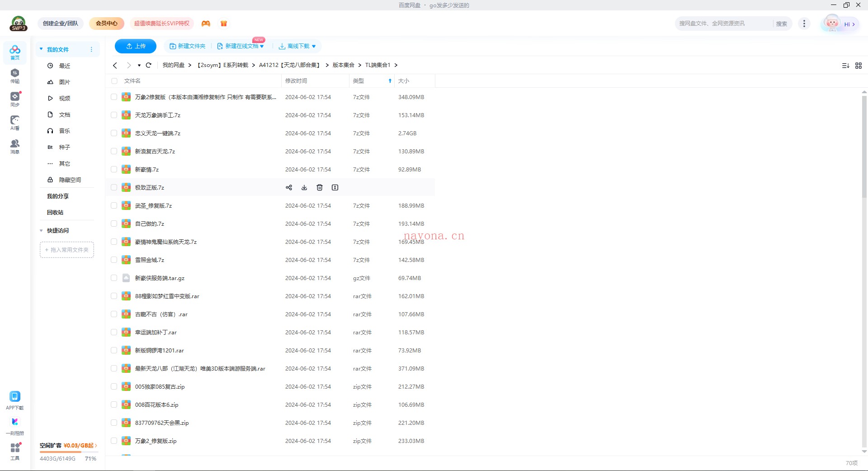This screenshot has width=868, height=471.
Task: Expand the 快捷访问 section
Action: pos(41,231)
